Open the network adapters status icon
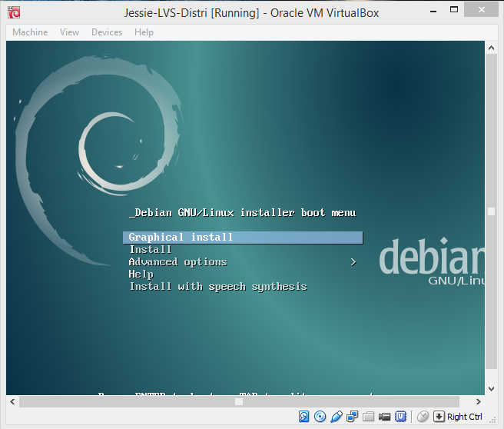 [353, 417]
